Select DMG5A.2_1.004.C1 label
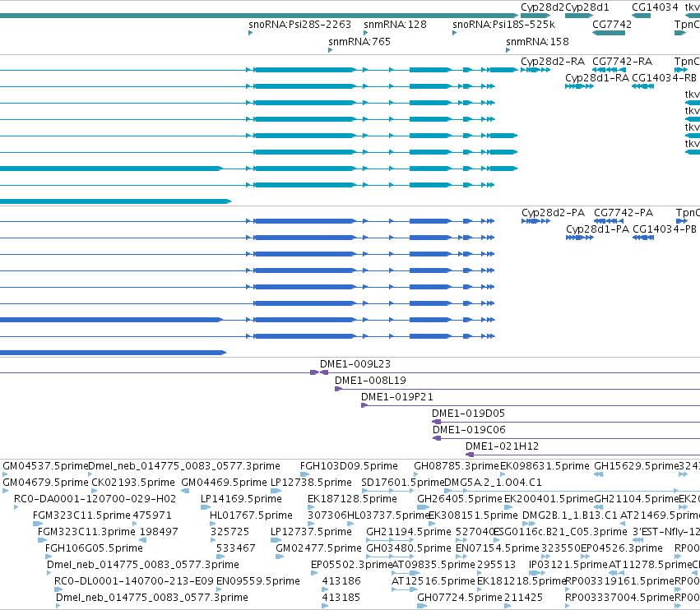The height and width of the screenshot is (610, 700). (494, 483)
